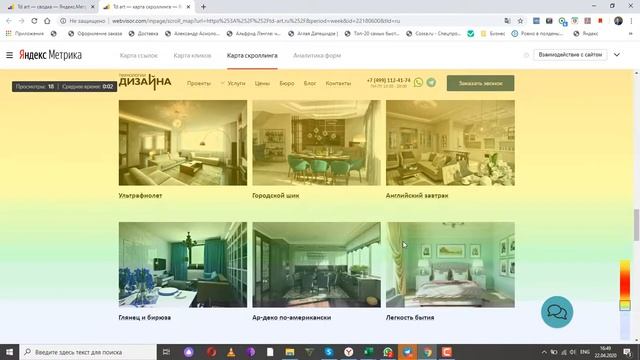The width and height of the screenshot is (640, 360).
Task: Open the Глянец и бирюза project image
Action: click(x=183, y=264)
